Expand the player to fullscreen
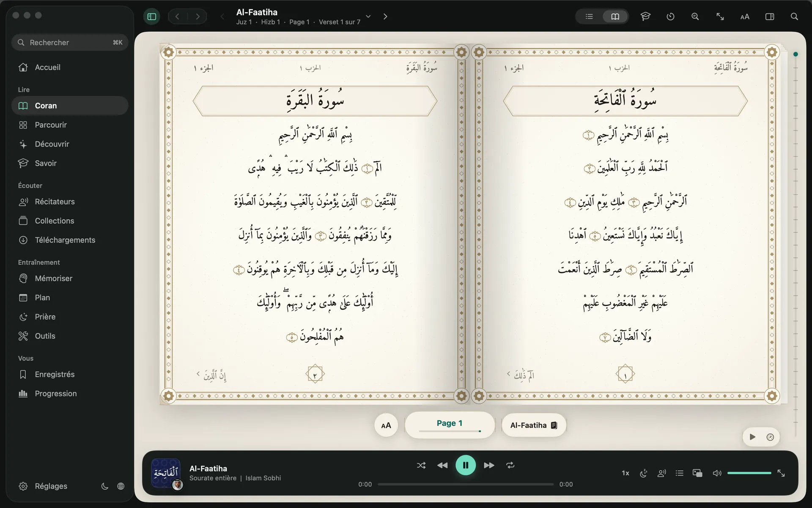This screenshot has height=508, width=812. pos(781,473)
